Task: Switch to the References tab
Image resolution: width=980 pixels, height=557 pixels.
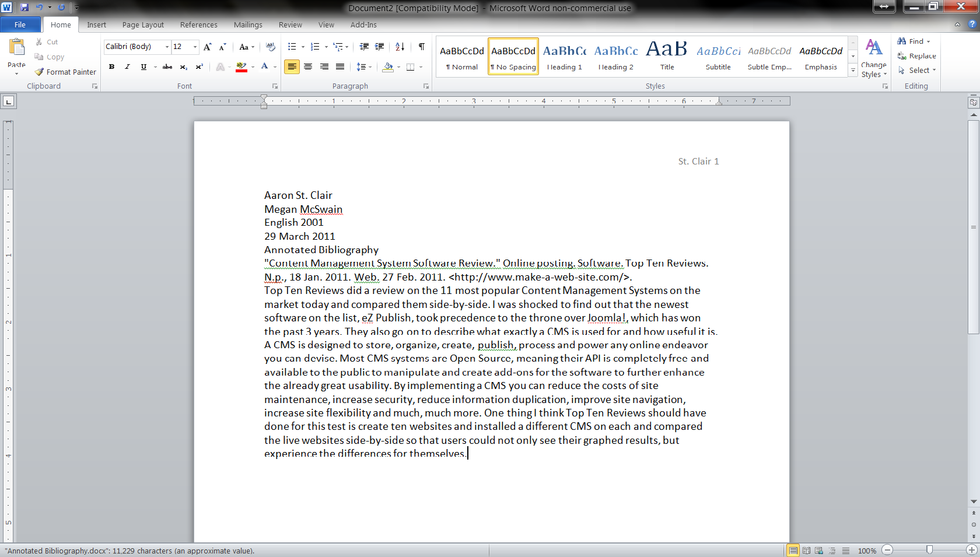Action: [199, 24]
